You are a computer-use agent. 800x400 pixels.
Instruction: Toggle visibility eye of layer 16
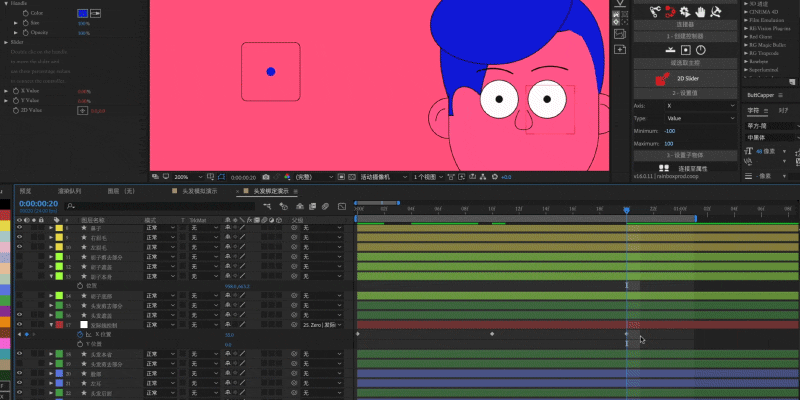[19, 315]
